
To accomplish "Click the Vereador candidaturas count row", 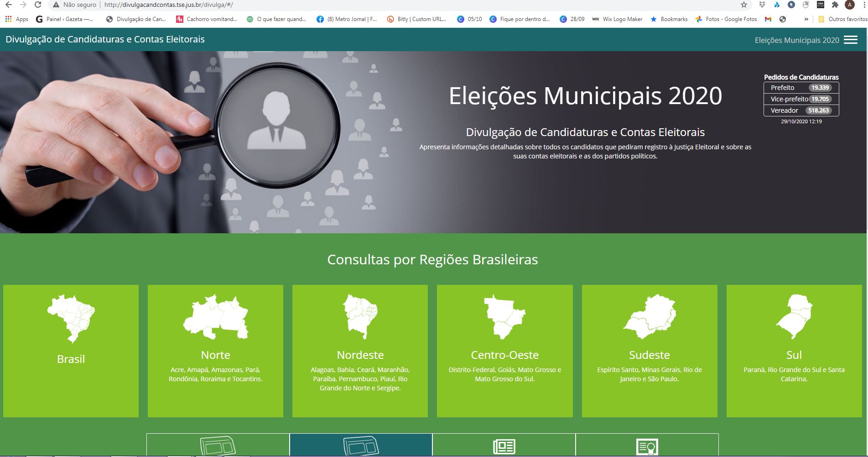I will (801, 110).
